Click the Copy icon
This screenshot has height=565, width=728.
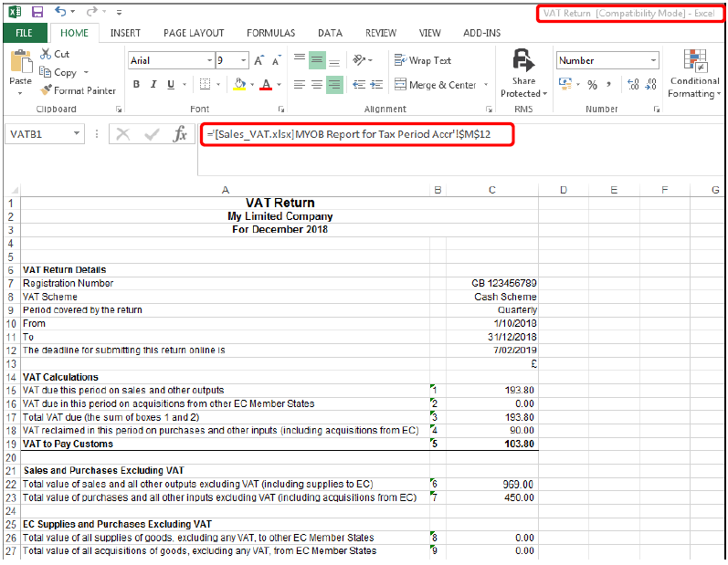[x=45, y=72]
